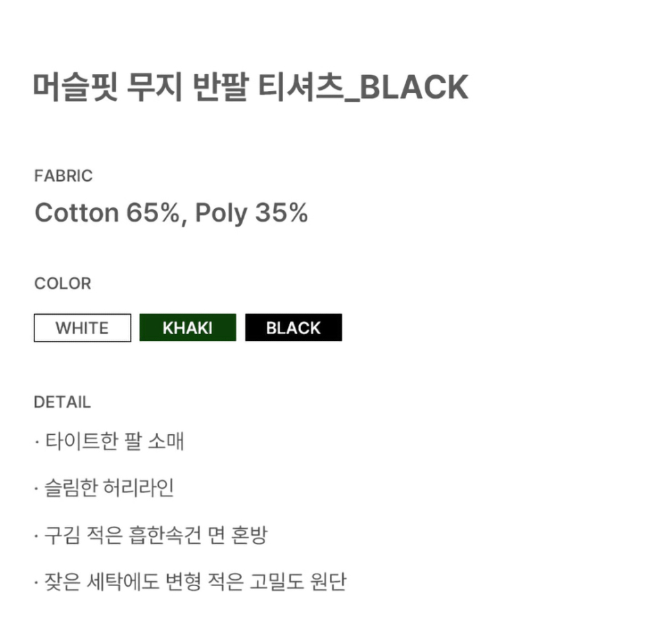
Task: Click the "Poly 35%" fabric text
Action: point(251,213)
